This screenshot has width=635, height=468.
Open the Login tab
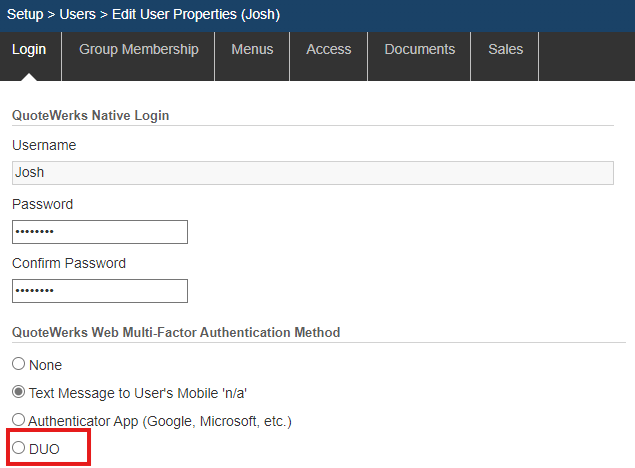30,50
